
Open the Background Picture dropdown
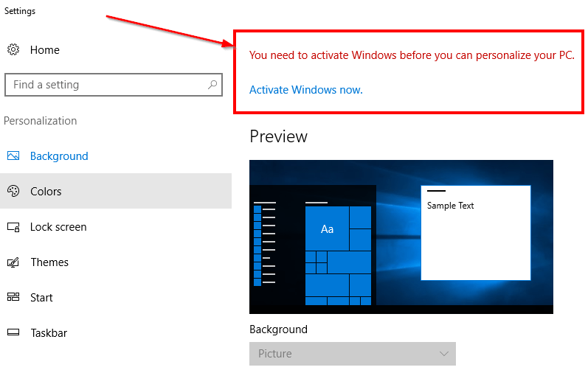353,354
